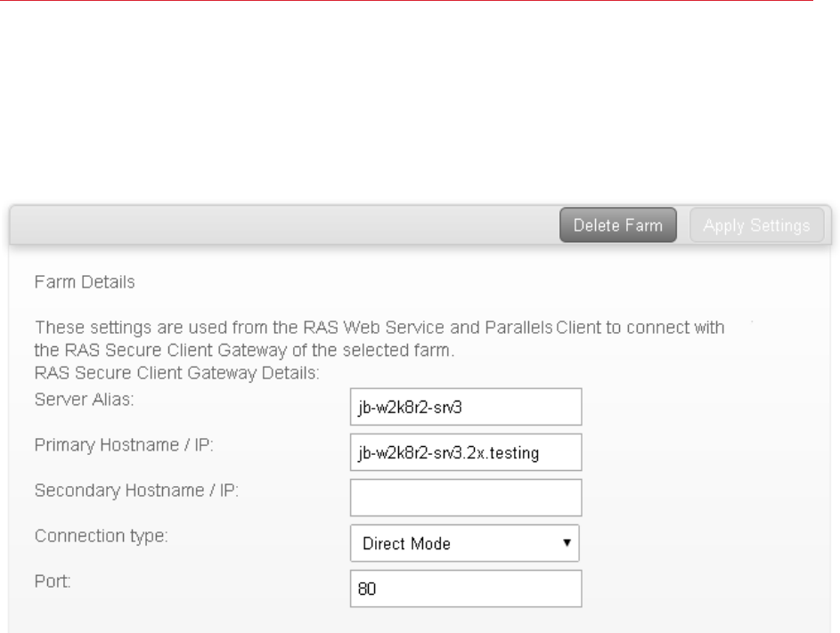840x633 pixels.
Task: Click the Farm Details heading
Action: pyautogui.click(x=84, y=283)
